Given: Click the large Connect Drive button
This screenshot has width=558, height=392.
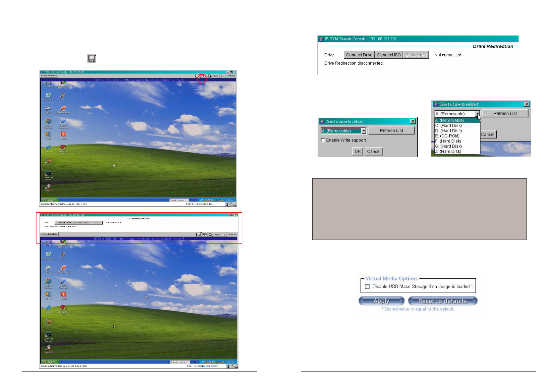Looking at the screenshot, I should tap(359, 55).
